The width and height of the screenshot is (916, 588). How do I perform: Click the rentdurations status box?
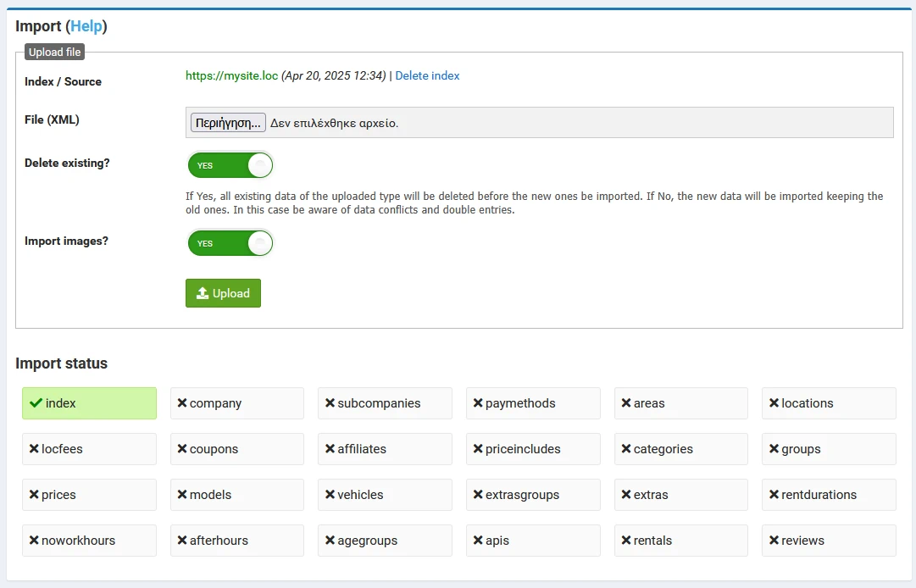point(828,495)
